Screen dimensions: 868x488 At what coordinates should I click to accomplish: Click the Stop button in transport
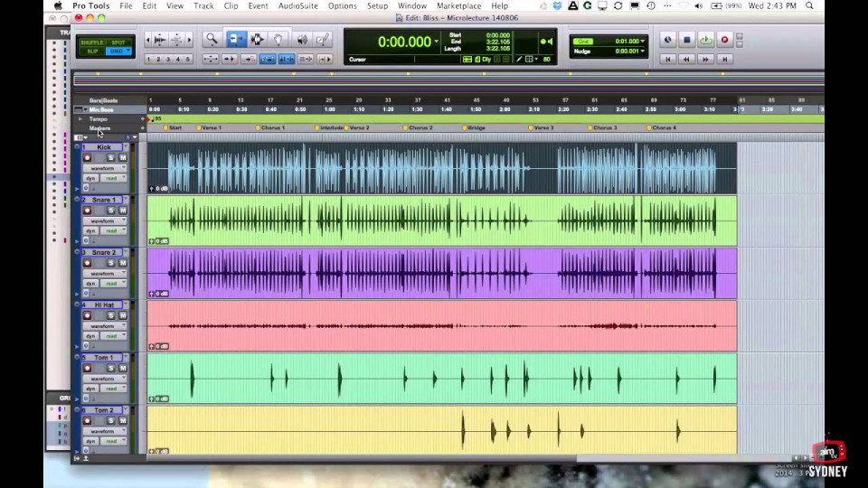(686, 40)
